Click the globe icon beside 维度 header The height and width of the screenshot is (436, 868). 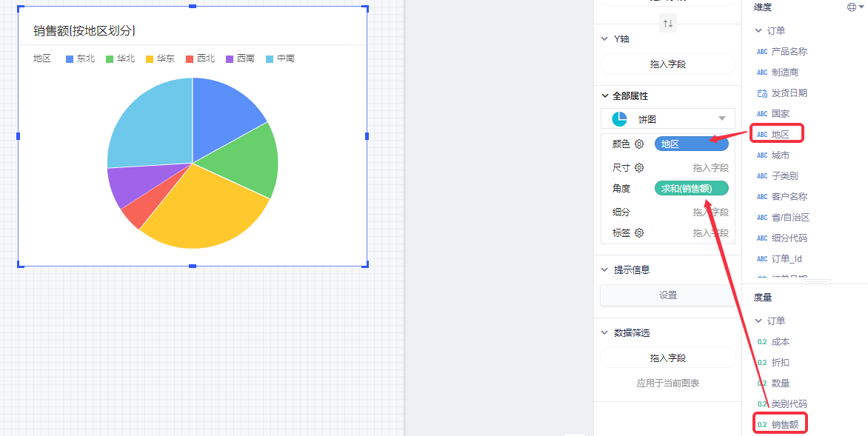pyautogui.click(x=851, y=7)
